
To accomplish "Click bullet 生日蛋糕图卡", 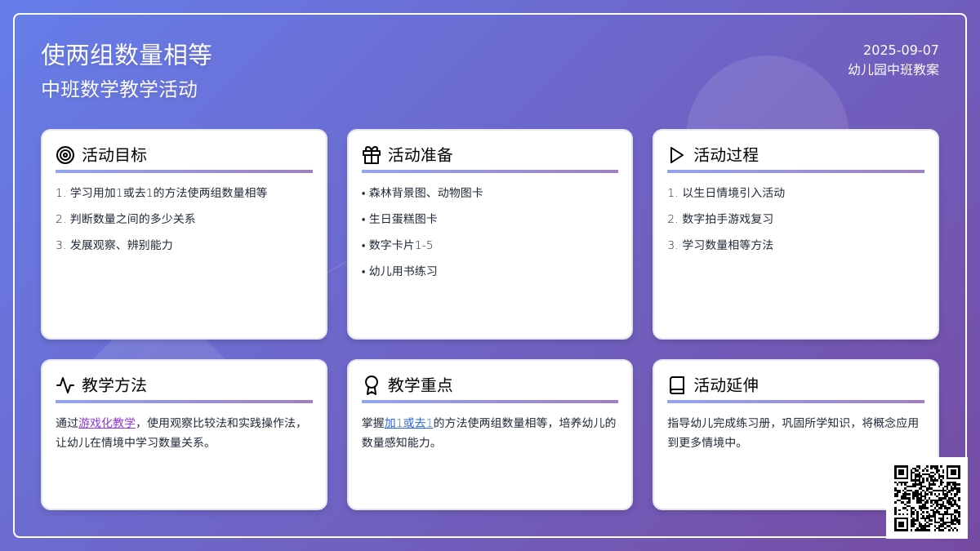I will (403, 219).
